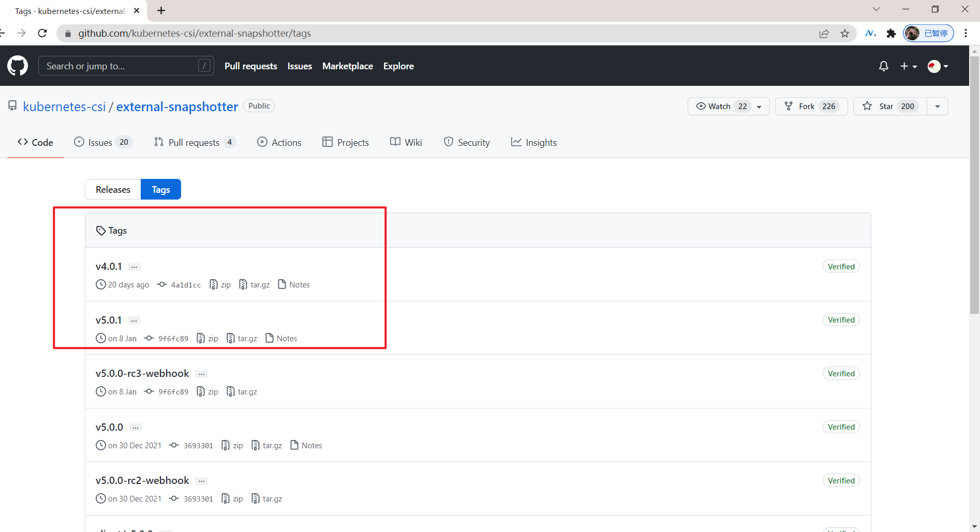Download v4.0.1 tar.gz archive
Screen dimensions: 980x532
click(255, 285)
